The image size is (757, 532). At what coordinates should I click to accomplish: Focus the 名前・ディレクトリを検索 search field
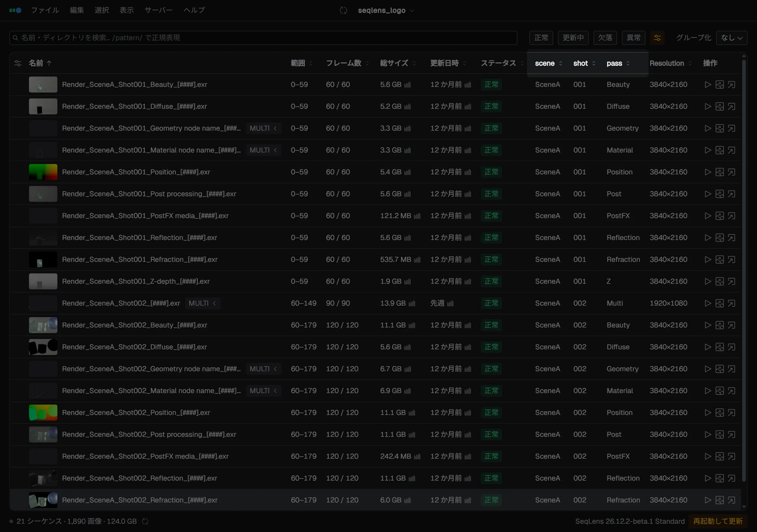[263, 38]
